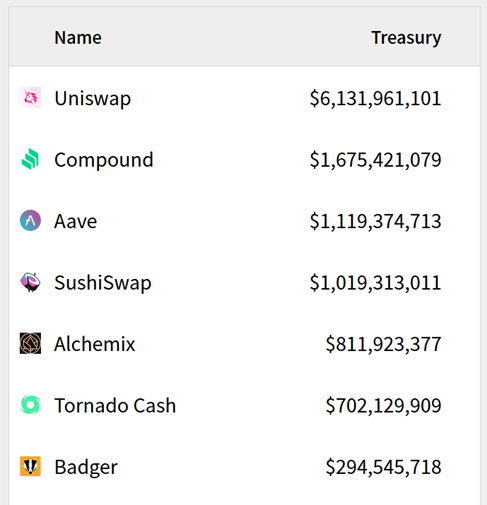487x505 pixels.
Task: Click the orange Badger logo icon
Action: [x=30, y=466]
